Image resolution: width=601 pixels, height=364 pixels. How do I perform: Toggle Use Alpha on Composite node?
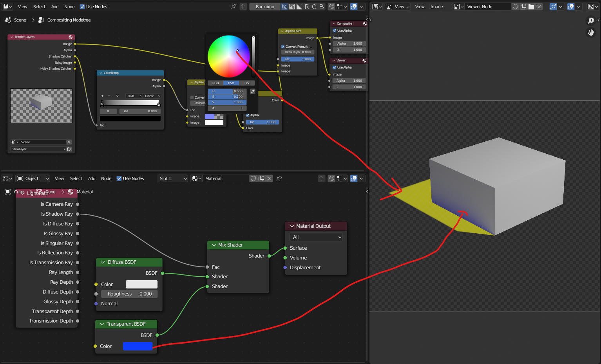[335, 31]
